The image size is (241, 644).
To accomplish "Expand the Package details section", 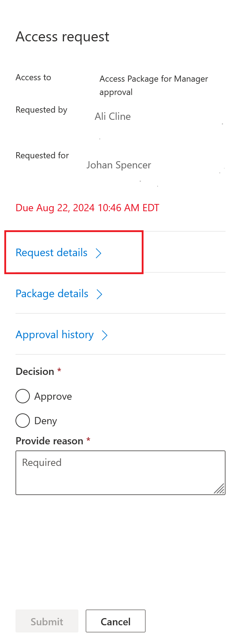I will pyautogui.click(x=52, y=294).
